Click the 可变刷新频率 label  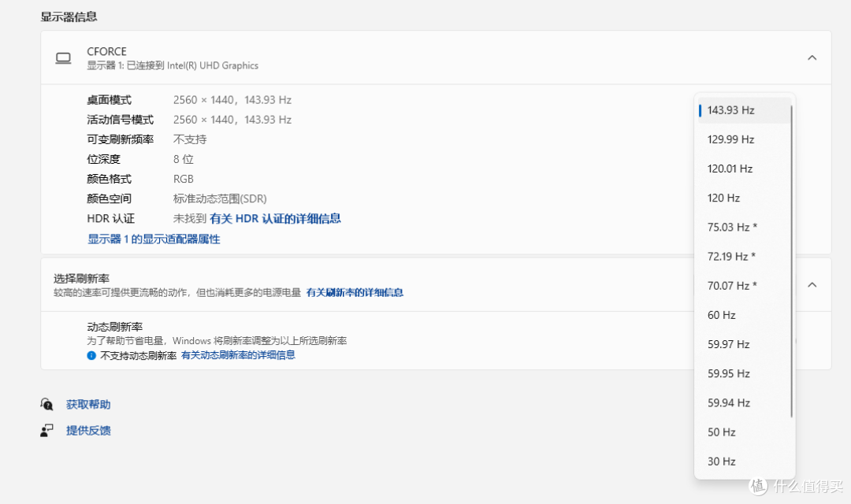coord(120,139)
